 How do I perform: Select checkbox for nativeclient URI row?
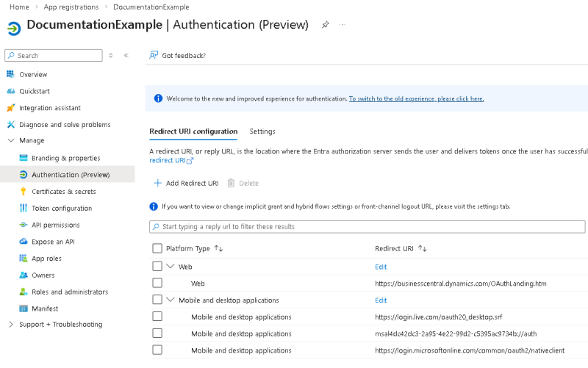point(157,350)
